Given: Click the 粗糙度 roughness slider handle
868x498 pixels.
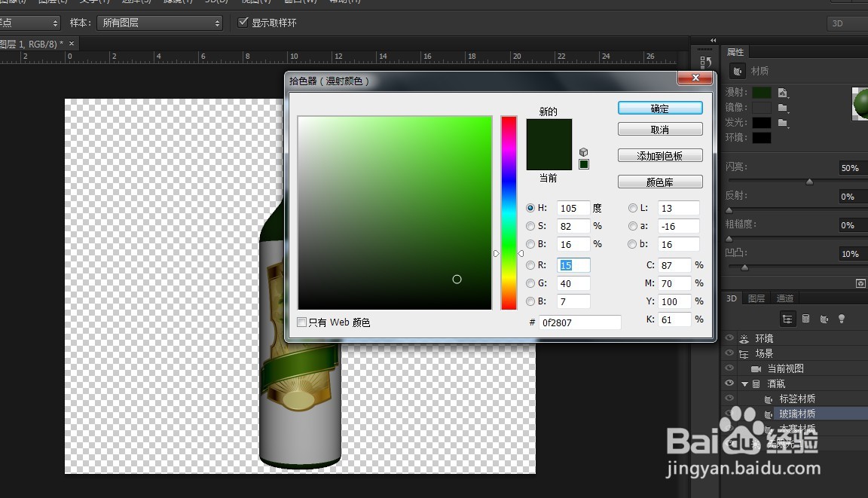Looking at the screenshot, I should coord(729,239).
